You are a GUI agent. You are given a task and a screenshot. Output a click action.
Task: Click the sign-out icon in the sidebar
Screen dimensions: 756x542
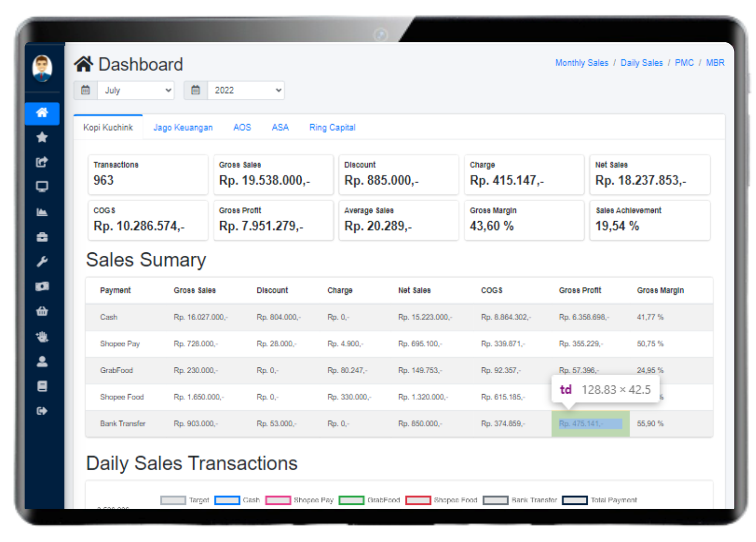[x=42, y=411]
